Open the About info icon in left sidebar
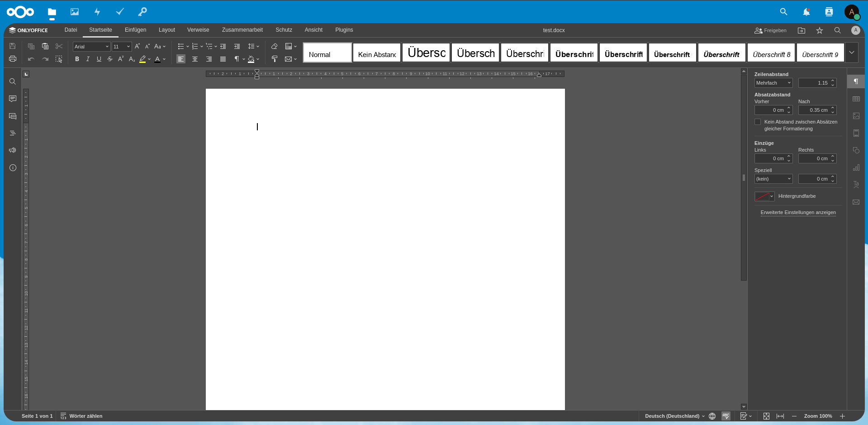Screen dimensions: 868x425 pos(13,167)
